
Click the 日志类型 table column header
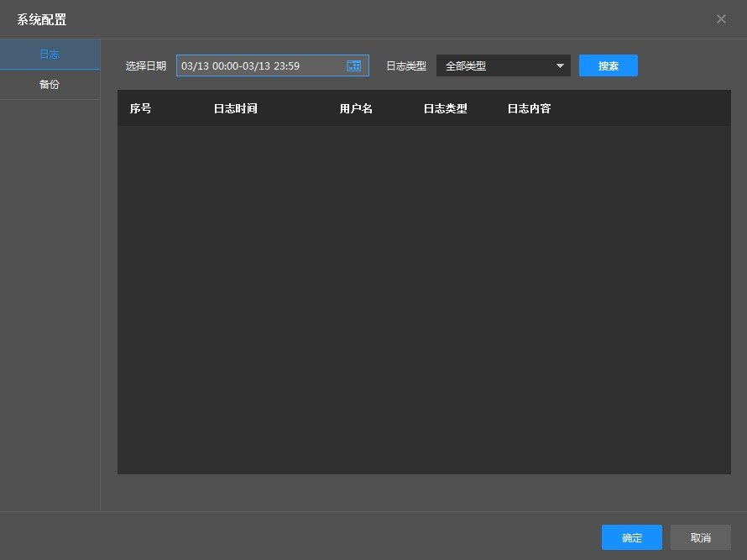click(445, 108)
